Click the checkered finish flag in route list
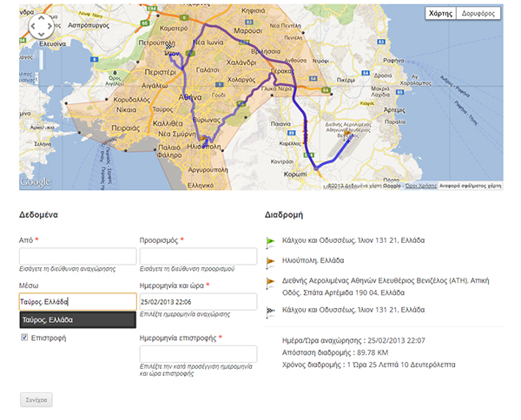This screenshot has width=521, height=420. click(270, 312)
